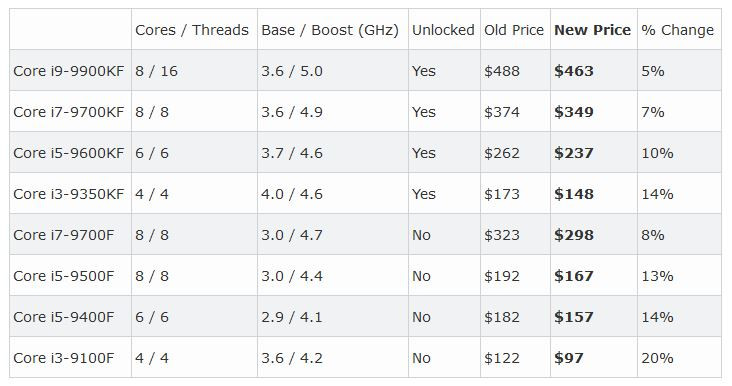This screenshot has width=732, height=386.
Task: Select the Core i7-9700F row label
Action: pyautogui.click(x=63, y=235)
